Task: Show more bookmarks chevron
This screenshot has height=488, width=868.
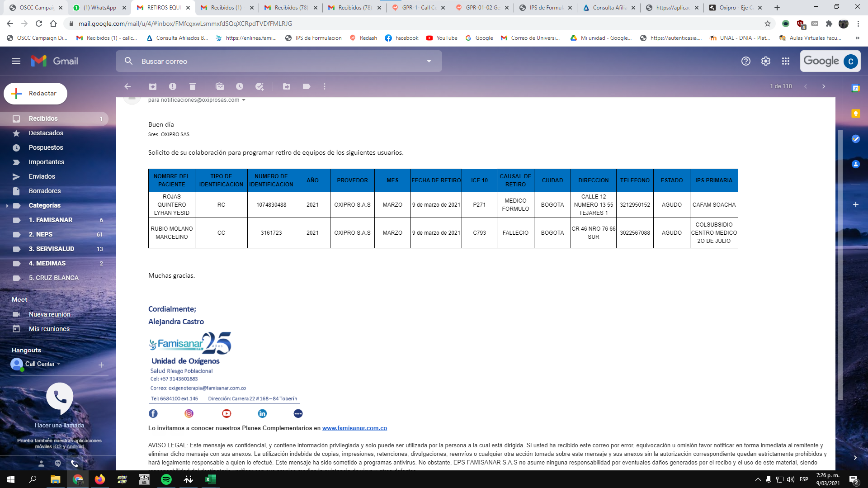Action: pos(858,38)
